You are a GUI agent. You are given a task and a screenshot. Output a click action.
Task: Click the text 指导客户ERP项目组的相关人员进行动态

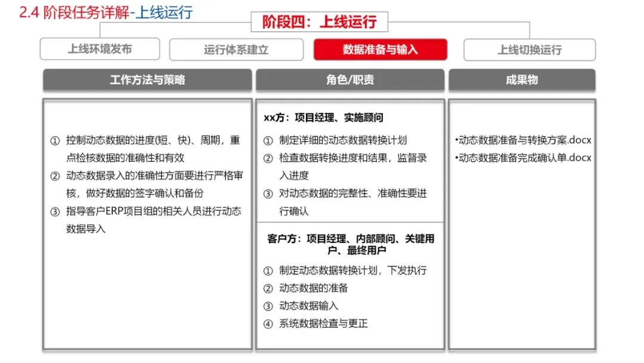click(154, 211)
